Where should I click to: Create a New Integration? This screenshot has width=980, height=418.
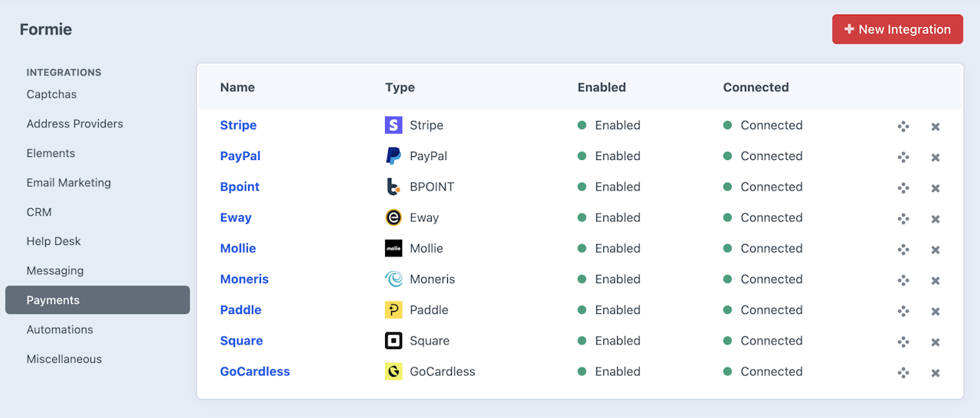tap(897, 29)
